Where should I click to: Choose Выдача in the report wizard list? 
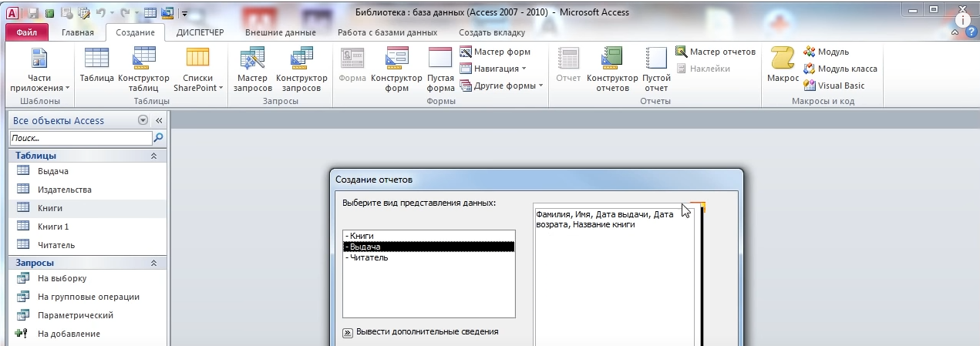[428, 247]
